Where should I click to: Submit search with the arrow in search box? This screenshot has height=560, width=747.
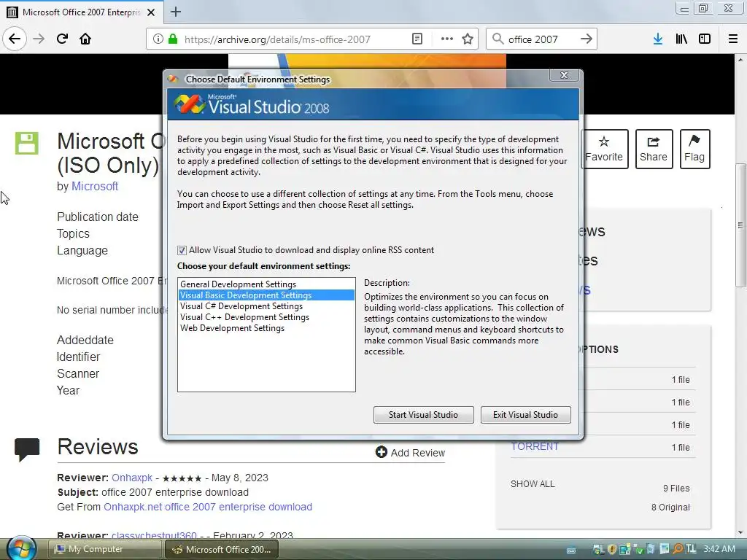click(x=587, y=39)
